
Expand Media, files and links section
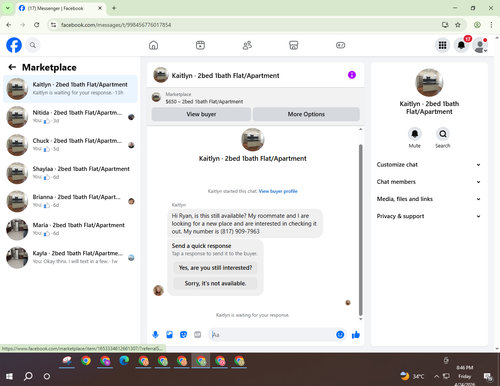click(x=429, y=199)
